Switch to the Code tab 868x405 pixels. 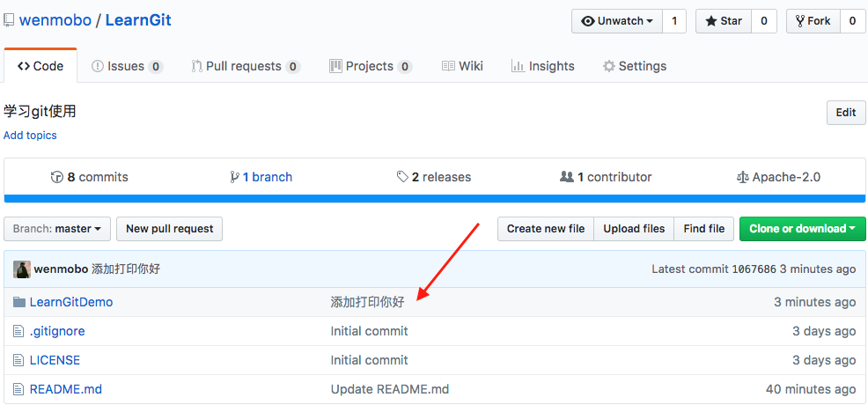pos(40,66)
